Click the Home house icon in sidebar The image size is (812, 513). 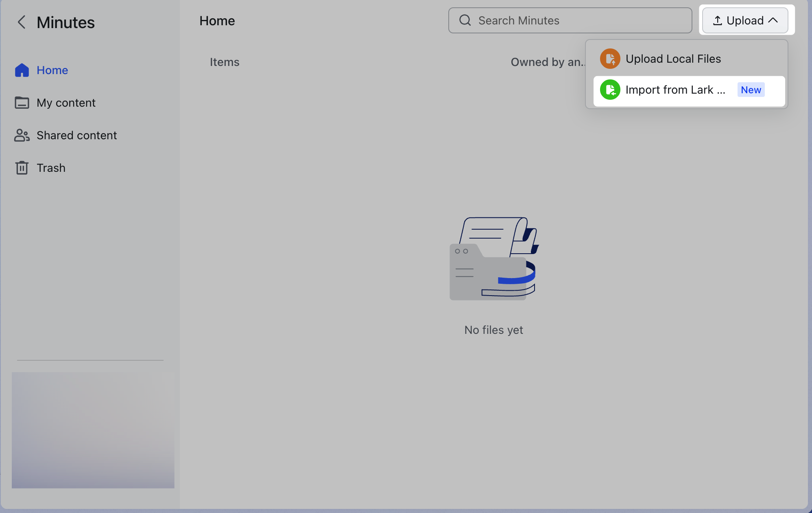[x=22, y=70]
